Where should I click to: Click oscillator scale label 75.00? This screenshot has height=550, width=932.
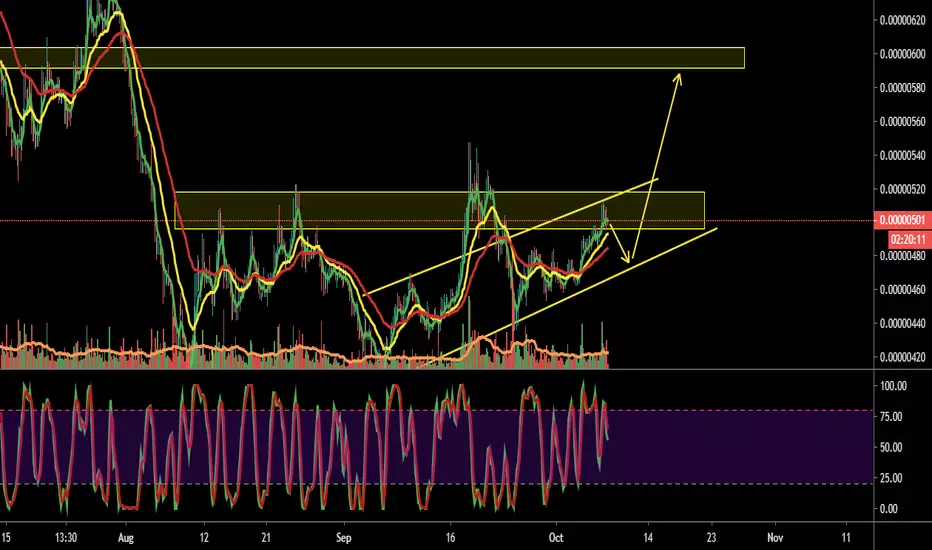pos(893,417)
